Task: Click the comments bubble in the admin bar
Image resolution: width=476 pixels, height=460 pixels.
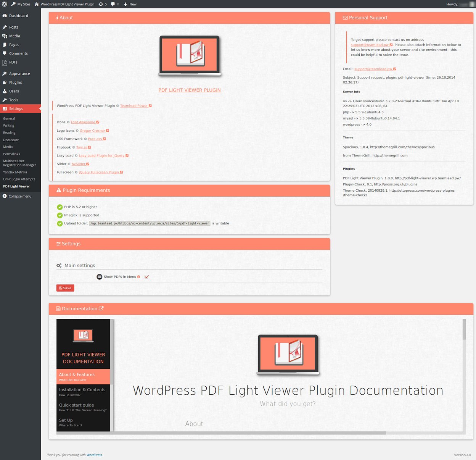Action: (x=112, y=4)
